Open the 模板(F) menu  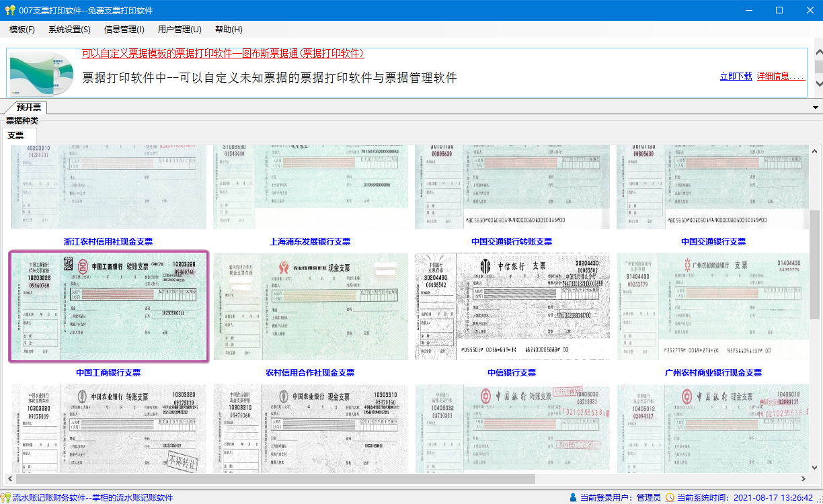pyautogui.click(x=21, y=30)
